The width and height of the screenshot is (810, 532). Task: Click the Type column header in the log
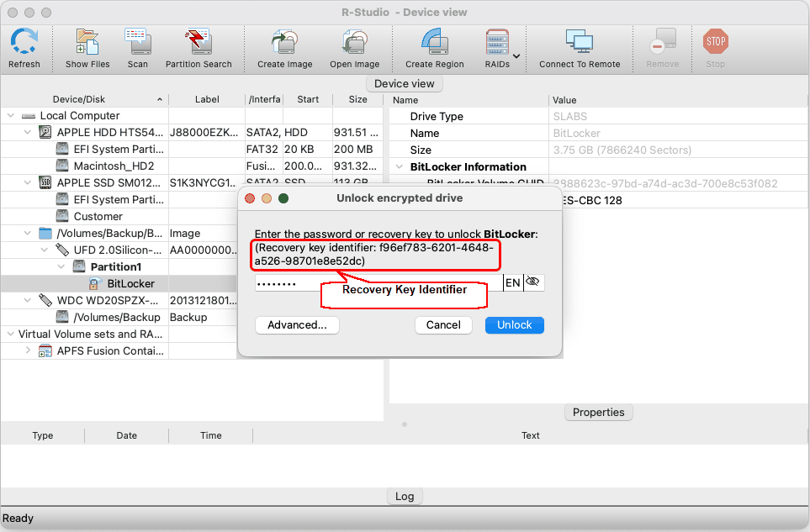pos(42,435)
